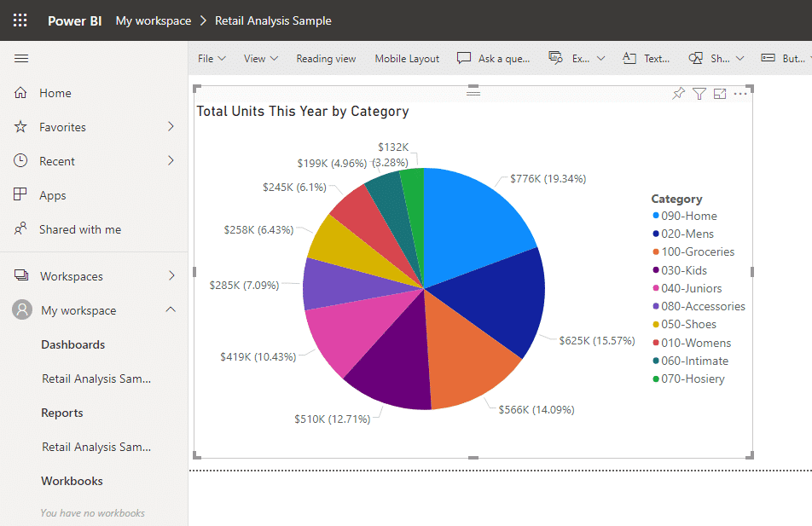Switch to Mobile Layout
Image resolution: width=812 pixels, height=526 pixels.
[x=407, y=58]
